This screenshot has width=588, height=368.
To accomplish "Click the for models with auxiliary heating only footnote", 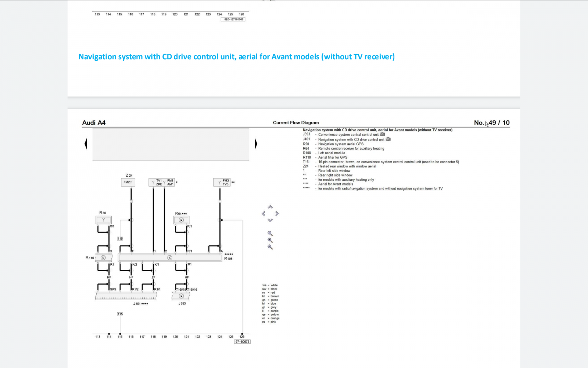I will pyautogui.click(x=346, y=180).
